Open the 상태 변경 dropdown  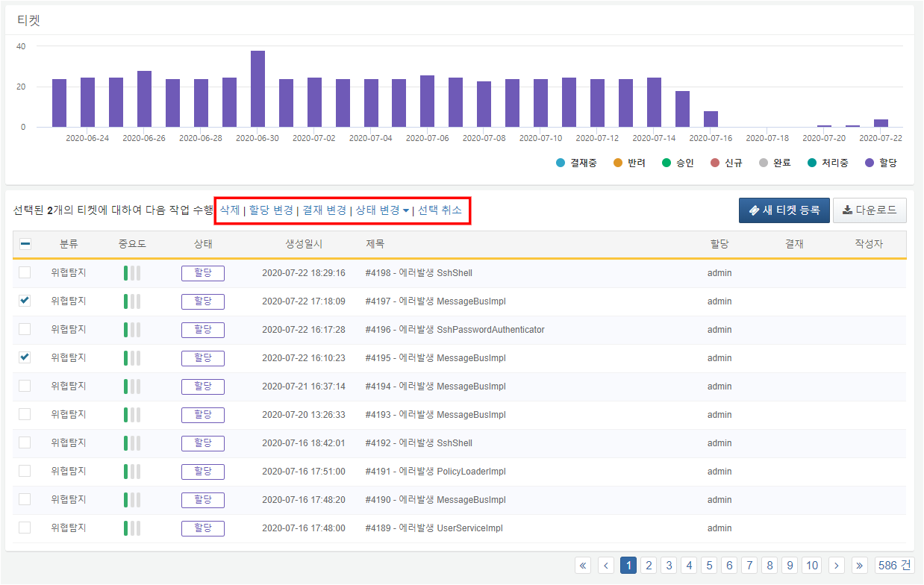click(x=382, y=210)
